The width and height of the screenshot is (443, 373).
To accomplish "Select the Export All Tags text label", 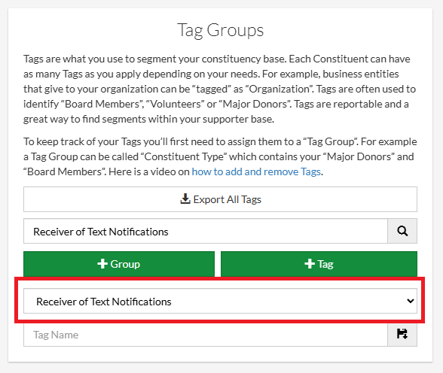I will pos(227,199).
